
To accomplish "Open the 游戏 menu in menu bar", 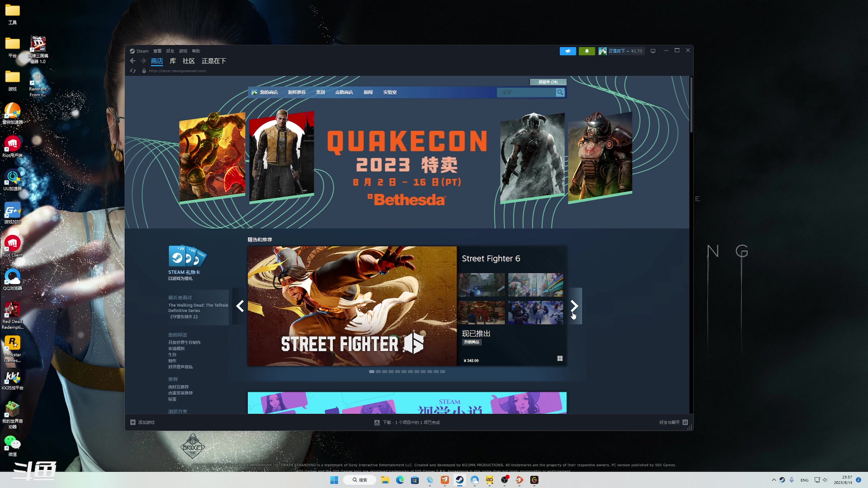I will pos(183,51).
